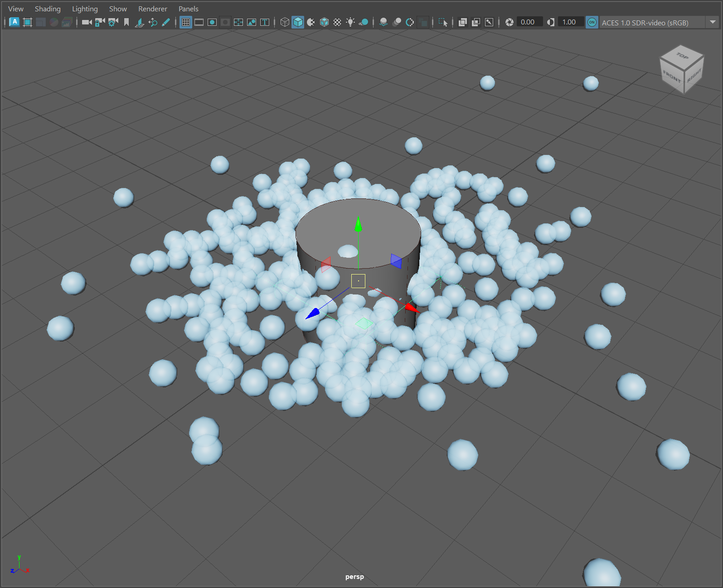Image resolution: width=723 pixels, height=588 pixels.
Task: Click the Arnold crop region icon
Action: click(28, 22)
